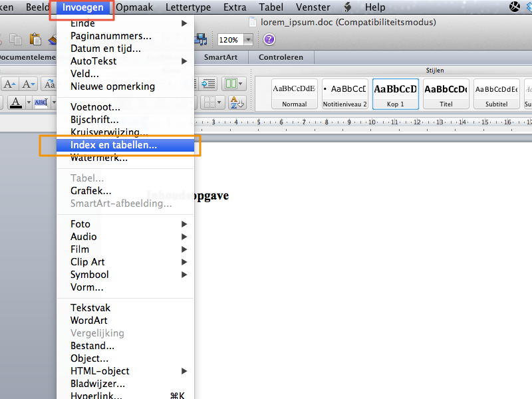Click the Copy icon in the toolbar
The width and height of the screenshot is (532, 399).
click(15, 39)
